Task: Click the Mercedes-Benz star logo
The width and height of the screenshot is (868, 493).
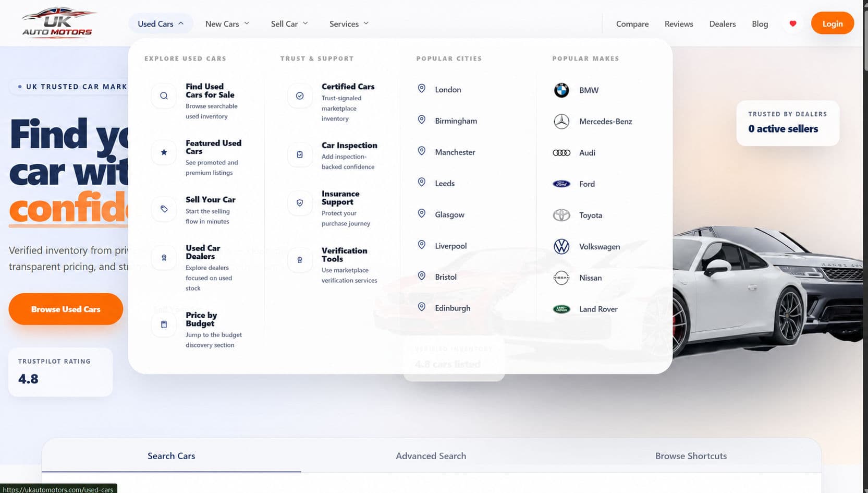Action: tap(561, 122)
